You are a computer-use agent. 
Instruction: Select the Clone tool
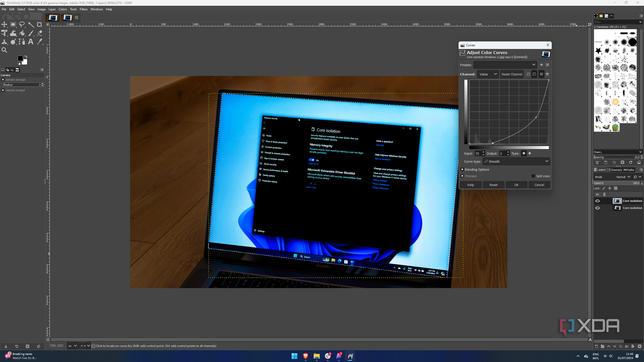(4, 42)
